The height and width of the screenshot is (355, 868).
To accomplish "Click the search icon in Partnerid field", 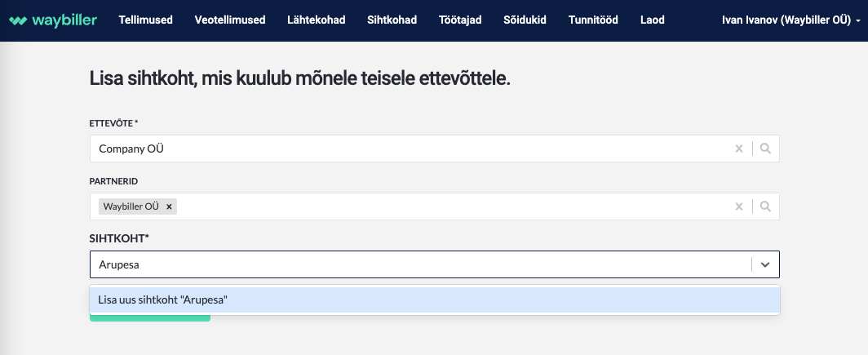I will (765, 206).
